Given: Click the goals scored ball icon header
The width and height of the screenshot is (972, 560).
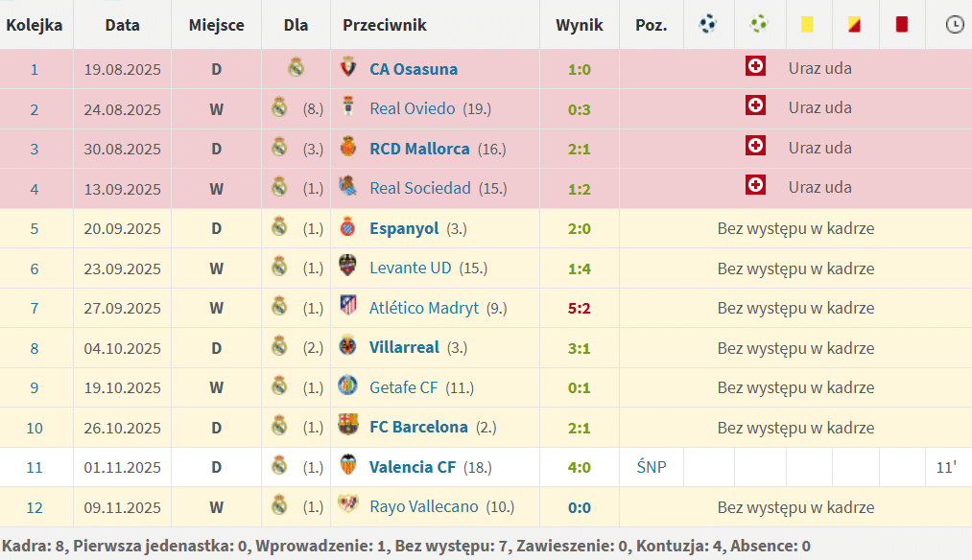Looking at the screenshot, I should (x=708, y=25).
